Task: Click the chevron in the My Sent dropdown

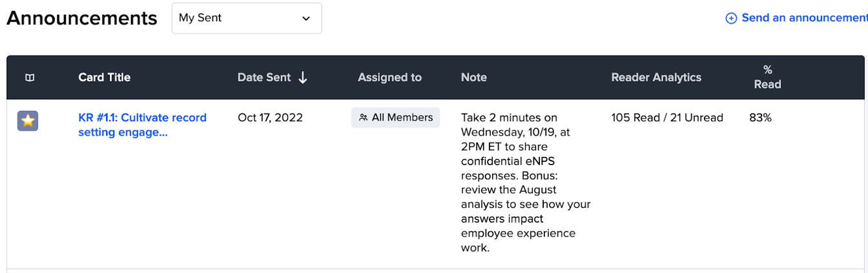Action: tap(306, 18)
